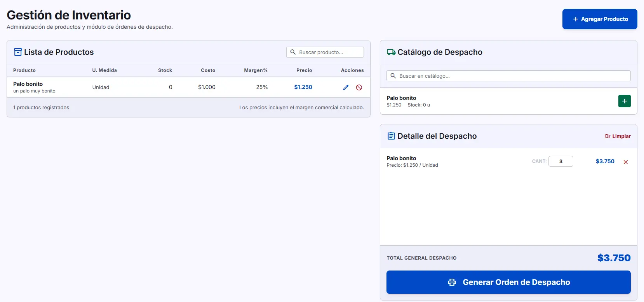This screenshot has width=644, height=302.
Task: Click the $3.750 total general amount
Action: (614, 258)
